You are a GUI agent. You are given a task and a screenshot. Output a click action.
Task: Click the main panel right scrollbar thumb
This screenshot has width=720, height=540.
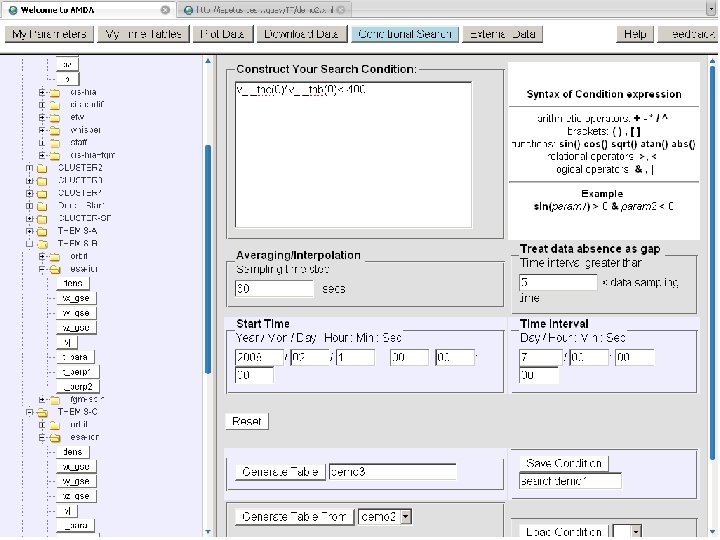pos(713,262)
